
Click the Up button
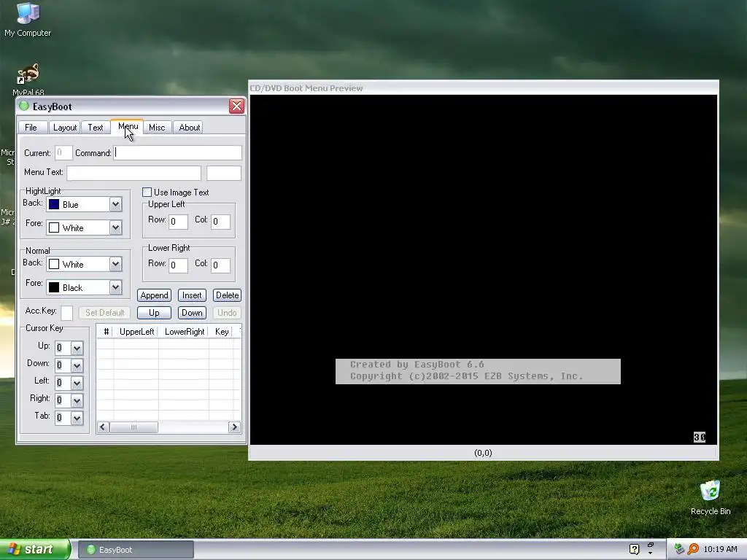(154, 313)
